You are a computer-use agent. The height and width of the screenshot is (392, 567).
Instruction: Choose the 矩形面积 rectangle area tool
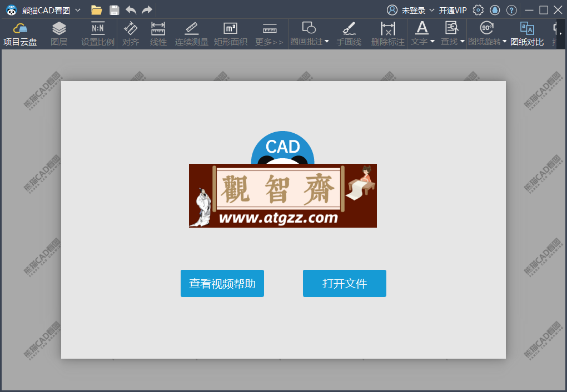click(x=231, y=34)
